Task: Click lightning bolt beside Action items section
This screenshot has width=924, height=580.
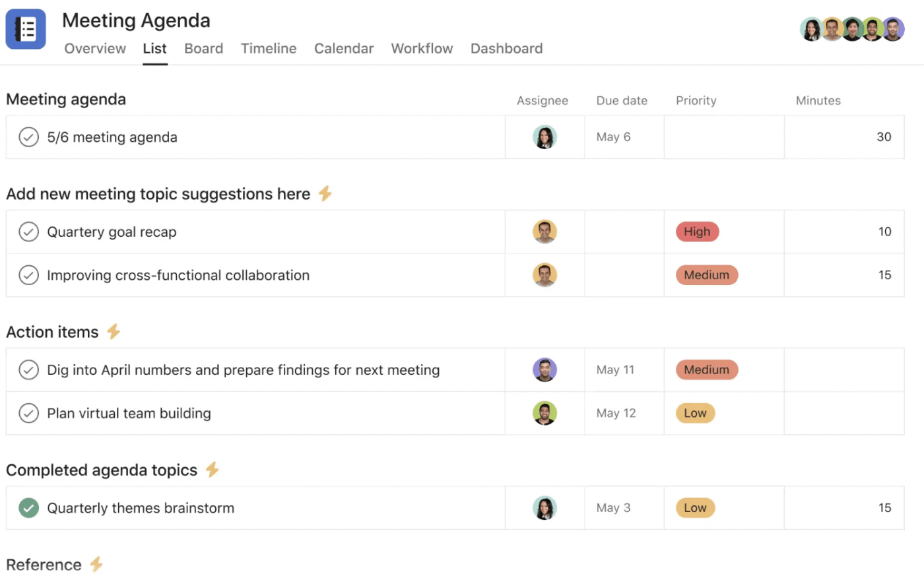Action: (x=114, y=331)
